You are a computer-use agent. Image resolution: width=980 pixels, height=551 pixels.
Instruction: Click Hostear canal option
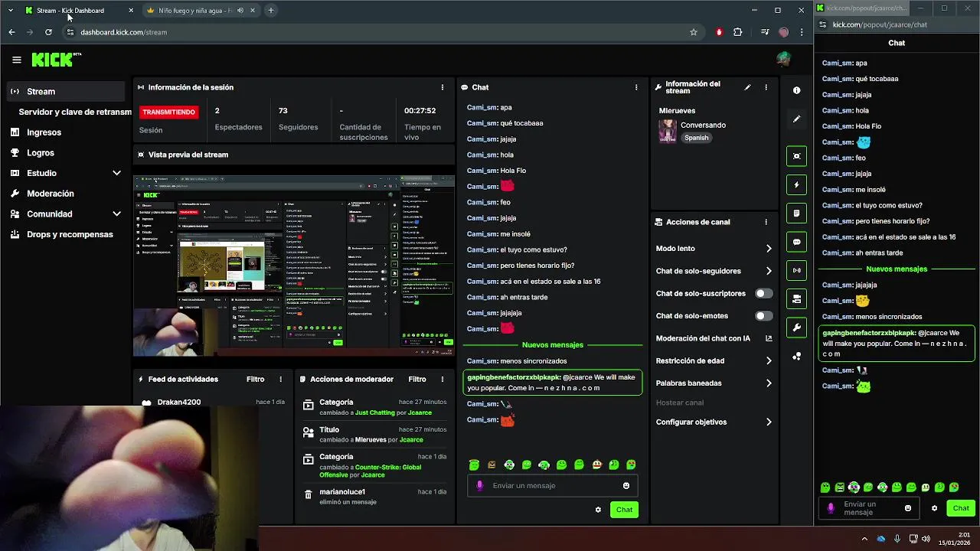(680, 403)
